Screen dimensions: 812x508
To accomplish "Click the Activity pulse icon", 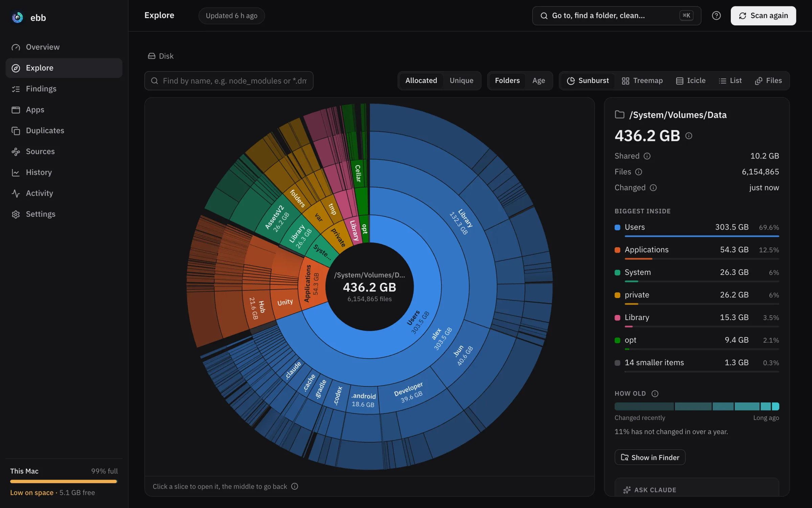I will coord(16,193).
